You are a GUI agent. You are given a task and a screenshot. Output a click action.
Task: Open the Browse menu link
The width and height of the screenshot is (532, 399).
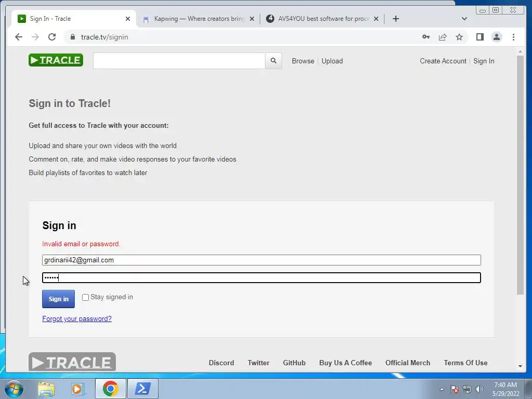coord(303,61)
